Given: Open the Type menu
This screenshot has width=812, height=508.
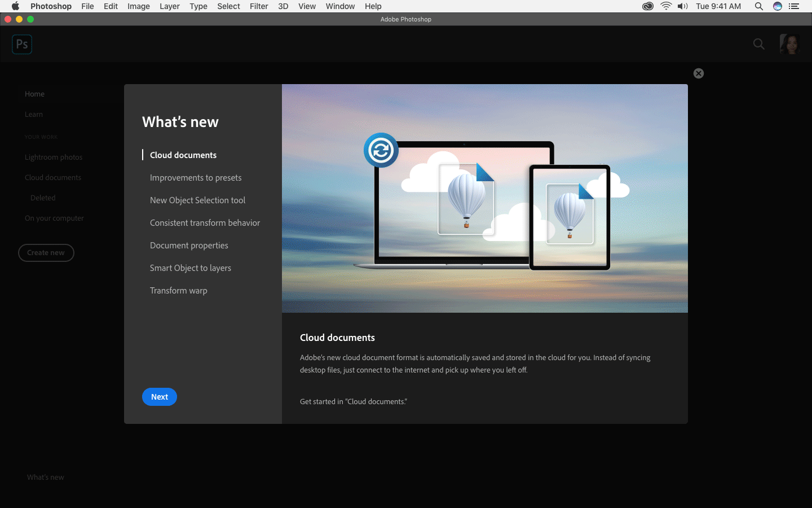Looking at the screenshot, I should (x=198, y=6).
